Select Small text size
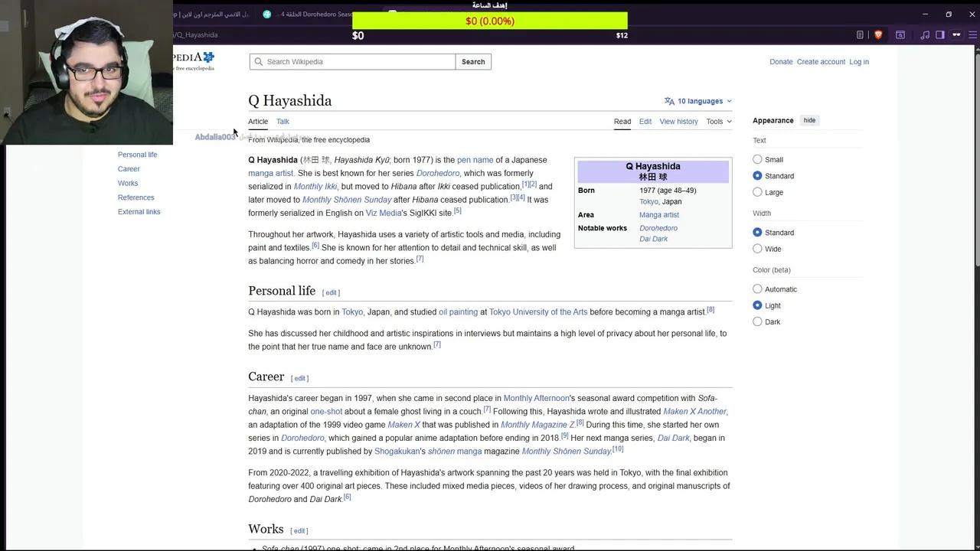The height and width of the screenshot is (551, 980). coord(757,159)
